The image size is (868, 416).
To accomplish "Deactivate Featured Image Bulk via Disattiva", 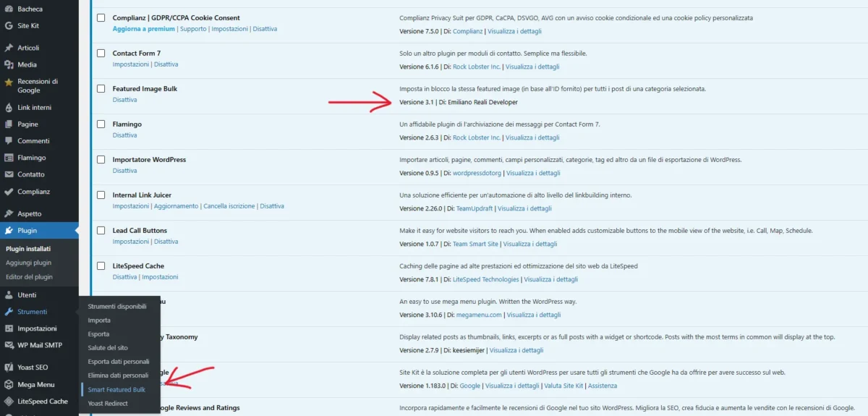I will tap(124, 100).
